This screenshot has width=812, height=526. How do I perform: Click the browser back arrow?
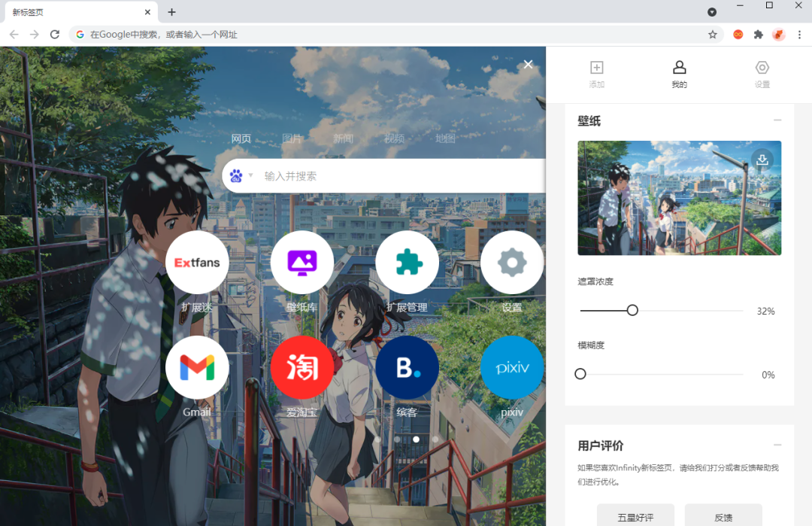14,34
